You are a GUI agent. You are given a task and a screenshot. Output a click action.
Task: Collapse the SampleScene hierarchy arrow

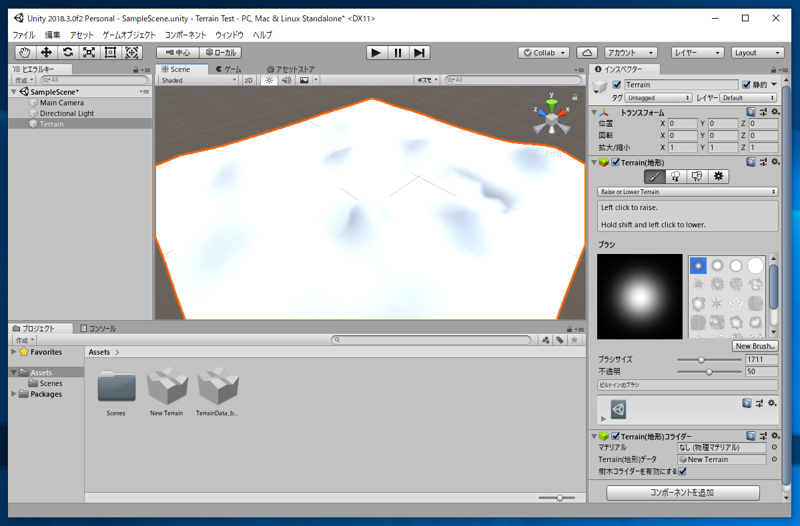tap(14, 92)
